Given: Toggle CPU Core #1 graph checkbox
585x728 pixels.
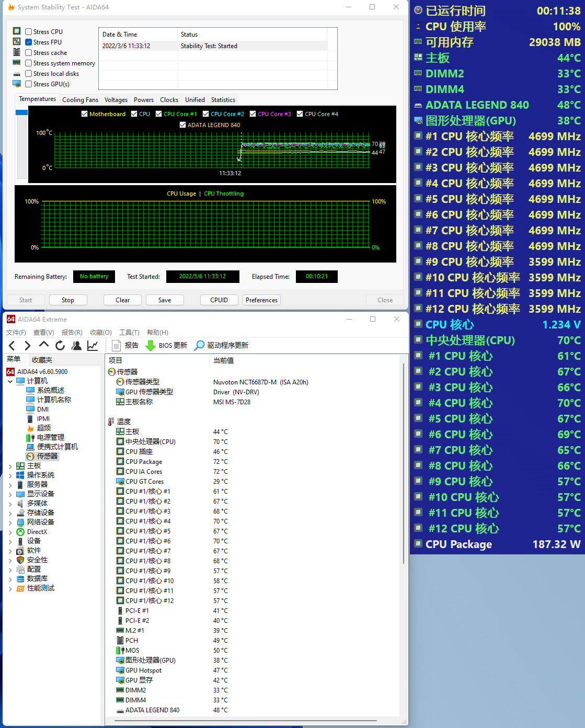Looking at the screenshot, I should point(159,114).
